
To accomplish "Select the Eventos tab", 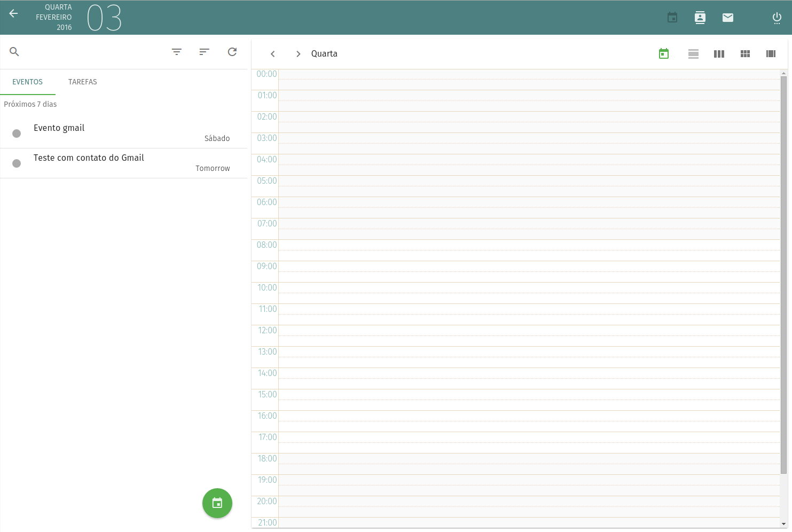I will coord(28,82).
